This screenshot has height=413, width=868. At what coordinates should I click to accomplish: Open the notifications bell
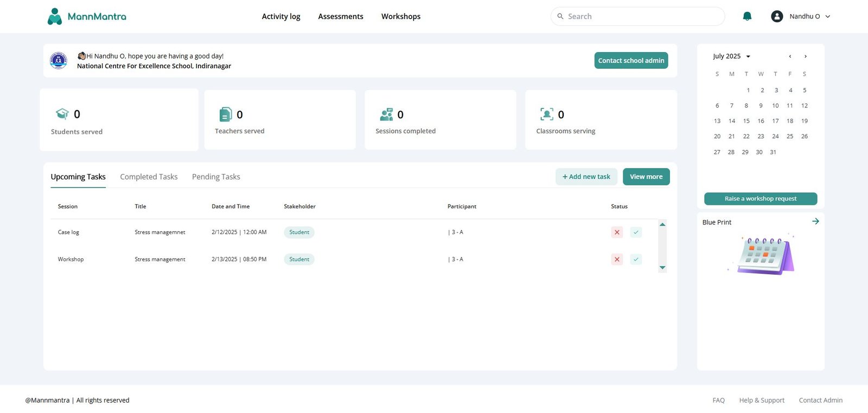[747, 16]
